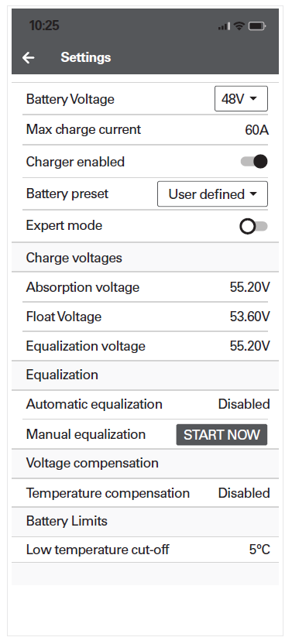Expand the Battery preset User defined dropdown
The height and width of the screenshot is (644, 292).
click(x=212, y=194)
